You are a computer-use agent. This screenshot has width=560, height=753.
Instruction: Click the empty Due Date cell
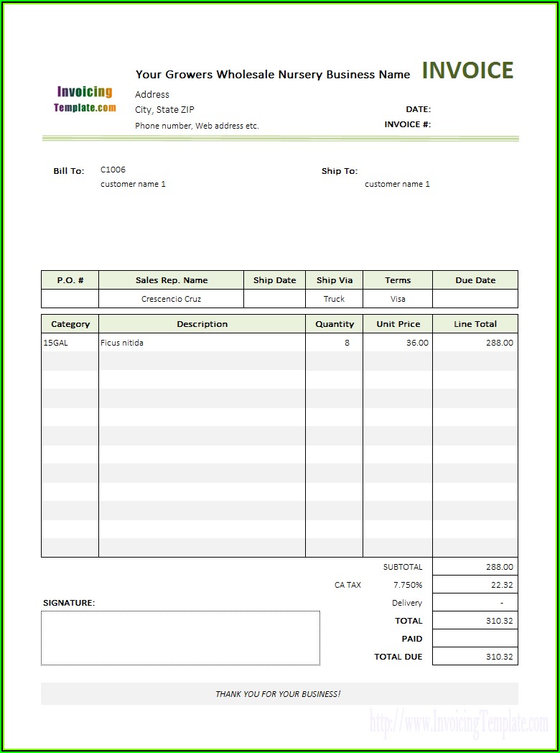click(475, 299)
